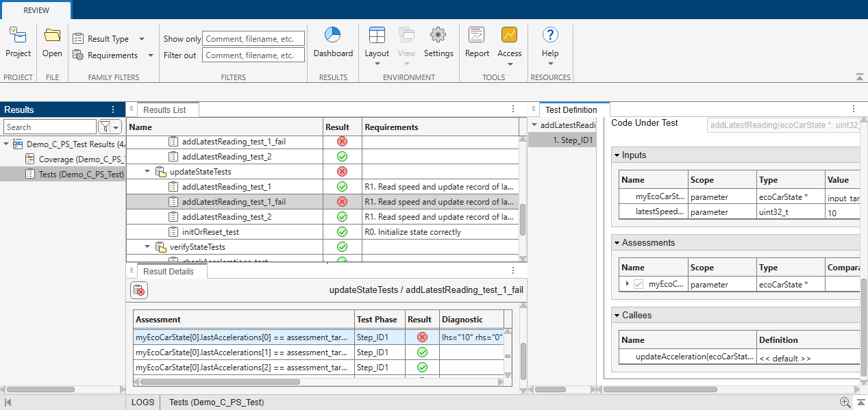
Task: Open Result Details panel options menu
Action: [512, 270]
